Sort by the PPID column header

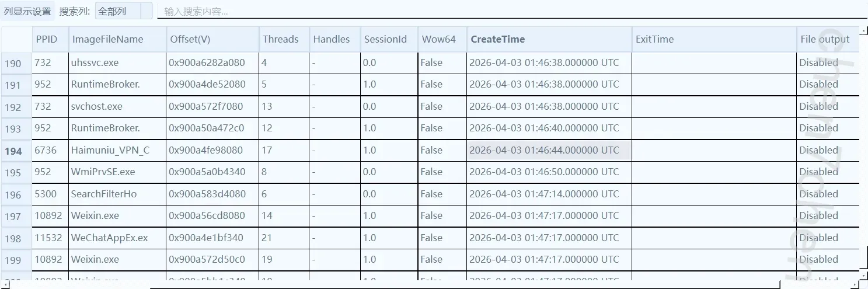point(46,40)
